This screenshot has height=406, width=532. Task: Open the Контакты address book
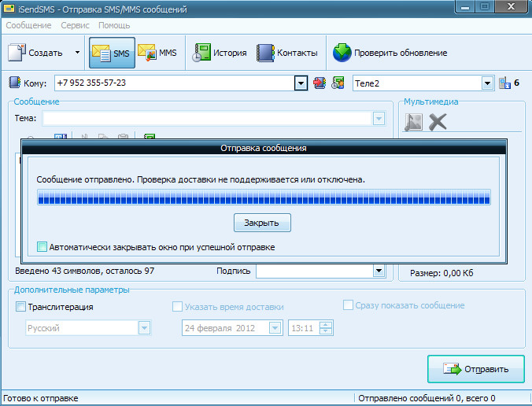[x=287, y=53]
